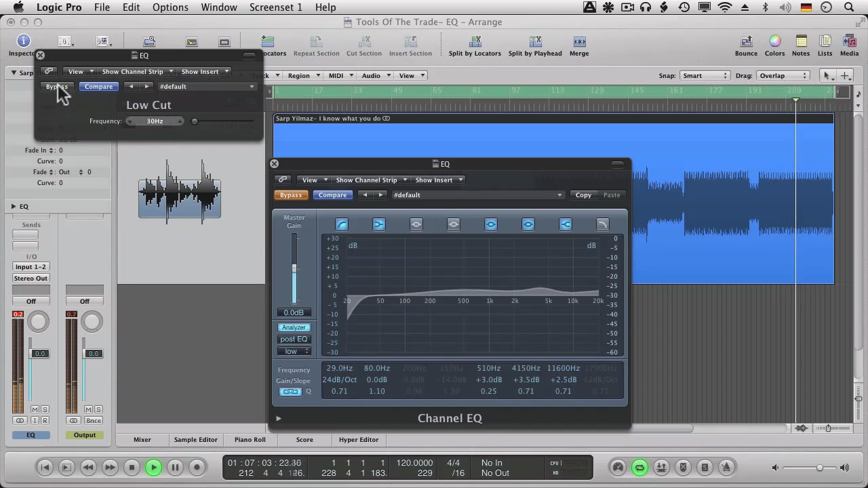This screenshot has height=488, width=868.
Task: Open the Drag Overlap dropdown
Action: (x=783, y=76)
